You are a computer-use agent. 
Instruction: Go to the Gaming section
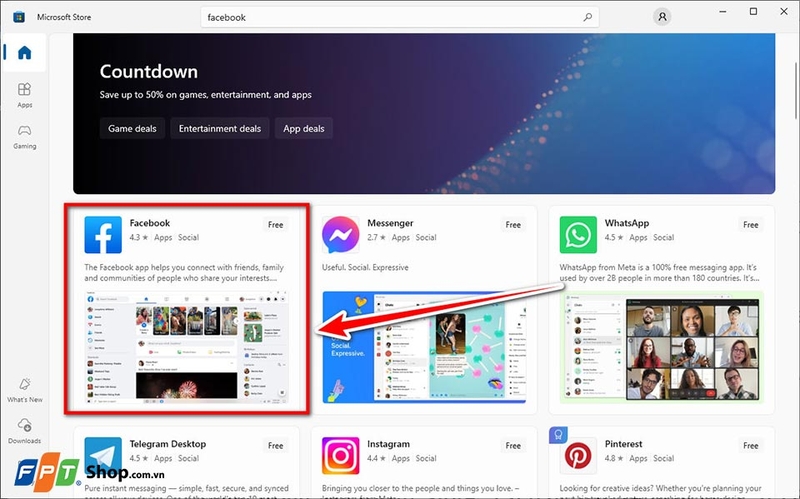[x=24, y=137]
